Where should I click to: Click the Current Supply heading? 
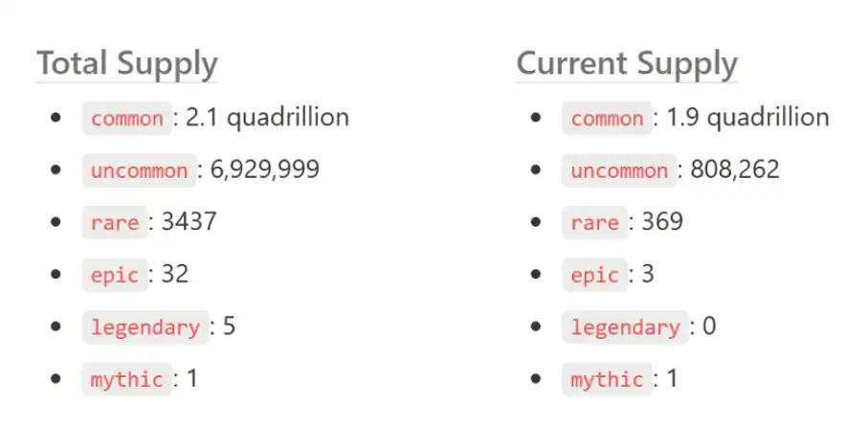pos(627,64)
